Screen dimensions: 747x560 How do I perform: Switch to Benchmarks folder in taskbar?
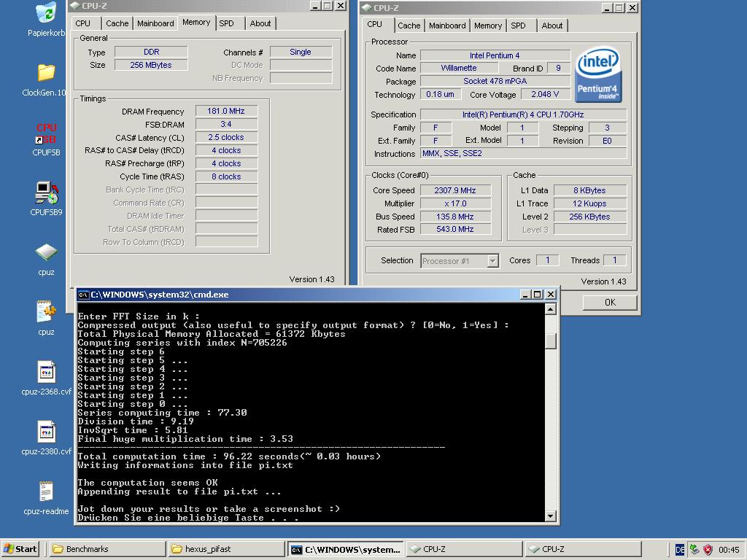tap(108, 549)
